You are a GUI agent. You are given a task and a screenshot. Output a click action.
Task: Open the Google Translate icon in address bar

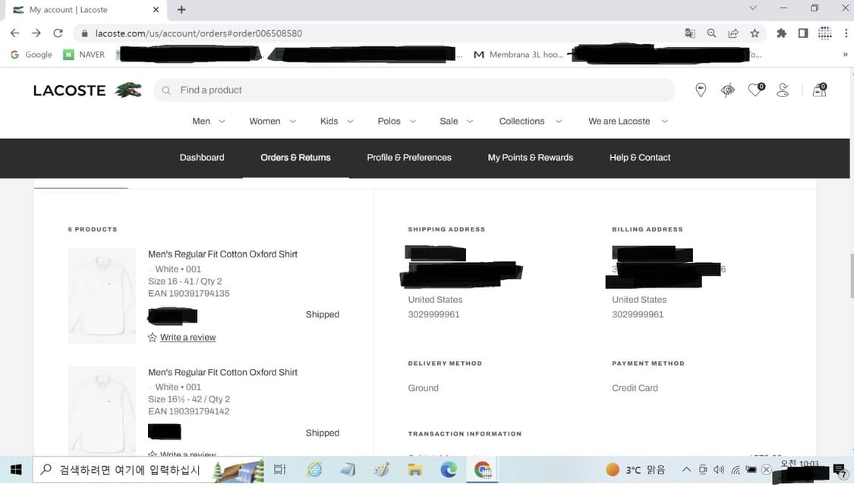coord(690,33)
